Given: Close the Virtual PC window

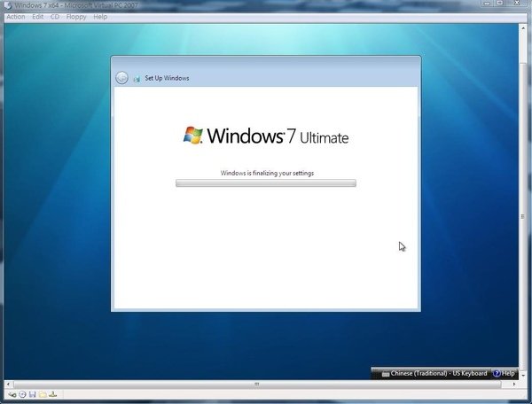Looking at the screenshot, I should tap(517, 3).
